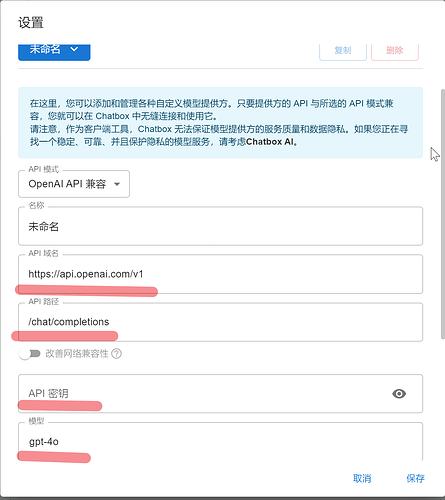Viewport: 445px width, 500px height.
Task: Click into the API 密钥 field
Action: coord(220,394)
